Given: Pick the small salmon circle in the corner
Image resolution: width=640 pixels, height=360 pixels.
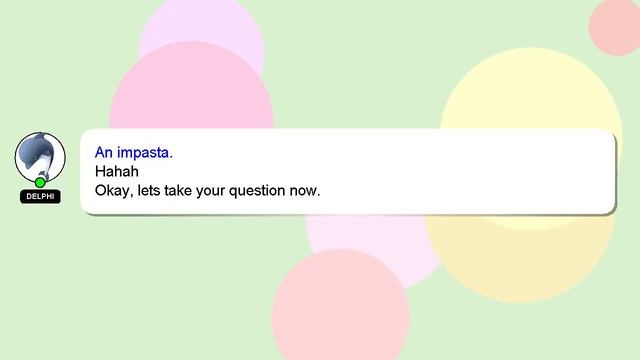Looking at the screenshot, I should 616,27.
